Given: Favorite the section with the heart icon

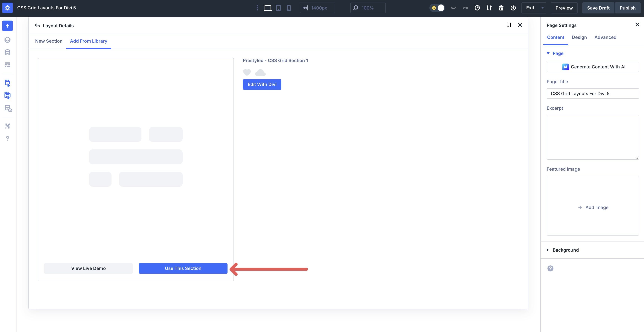Looking at the screenshot, I should [247, 73].
